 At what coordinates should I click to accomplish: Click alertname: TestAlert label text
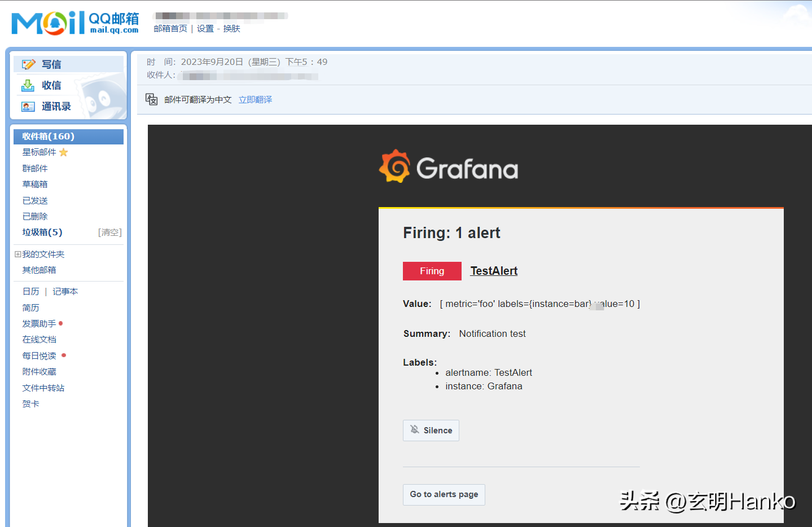(489, 373)
